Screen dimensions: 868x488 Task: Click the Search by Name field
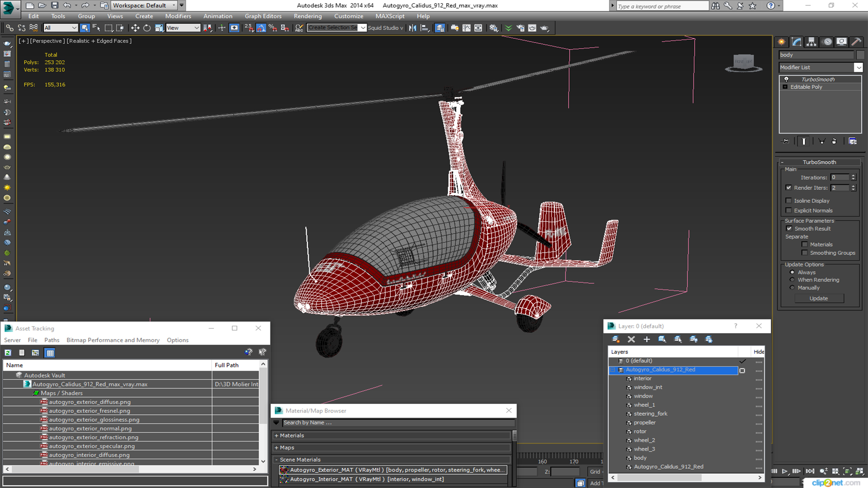click(x=398, y=423)
